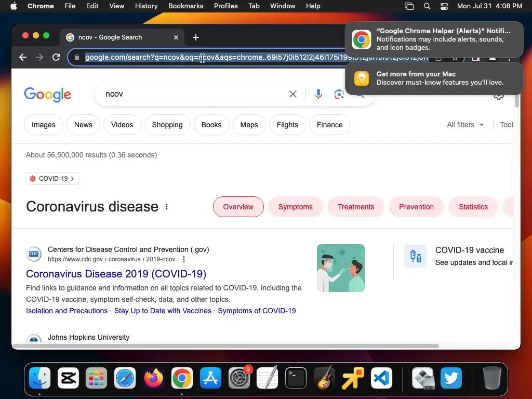The width and height of the screenshot is (532, 399).
Task: Launch Firefox from the Dock
Action: coord(153,378)
